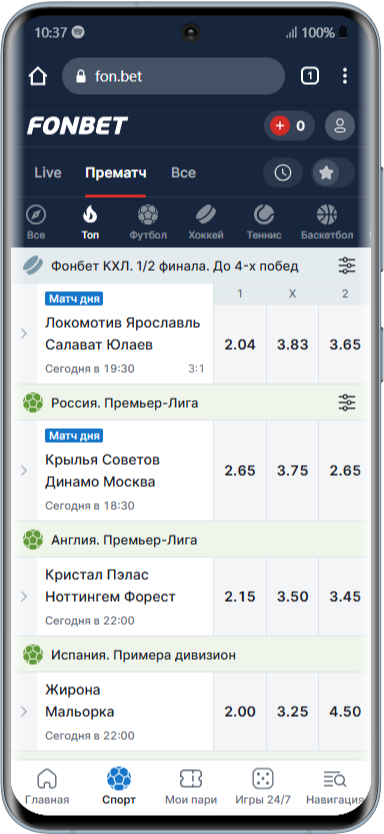Select odds 2.04 for Локомотив Ярославль

[x=240, y=344]
